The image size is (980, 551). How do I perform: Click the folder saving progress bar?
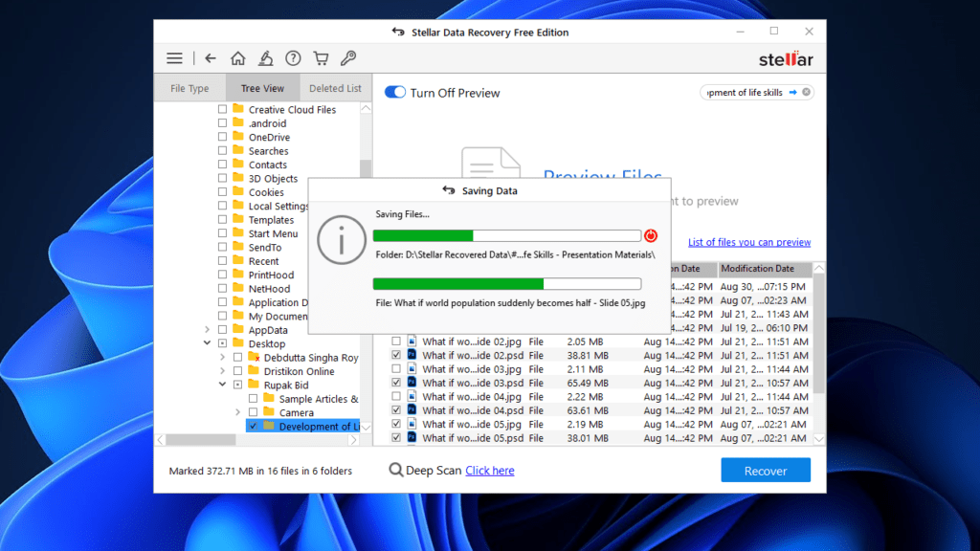pos(507,235)
